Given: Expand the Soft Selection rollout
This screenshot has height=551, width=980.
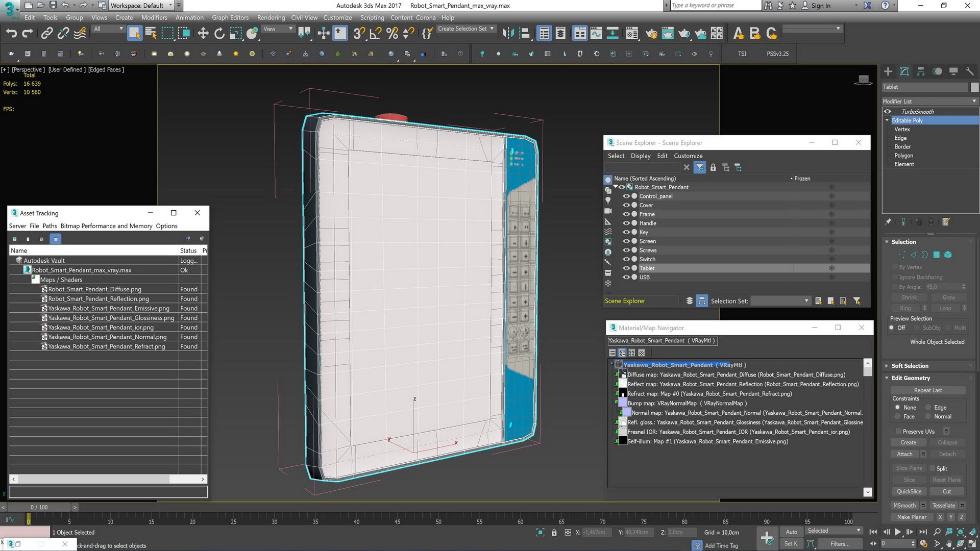Looking at the screenshot, I should click(x=910, y=366).
